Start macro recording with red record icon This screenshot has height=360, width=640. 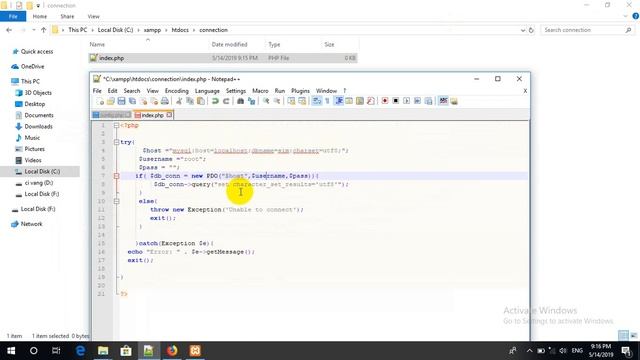385,100
